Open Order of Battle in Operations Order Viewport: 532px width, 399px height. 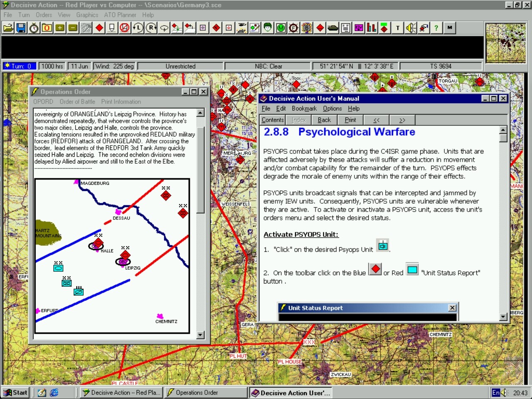coord(77,102)
